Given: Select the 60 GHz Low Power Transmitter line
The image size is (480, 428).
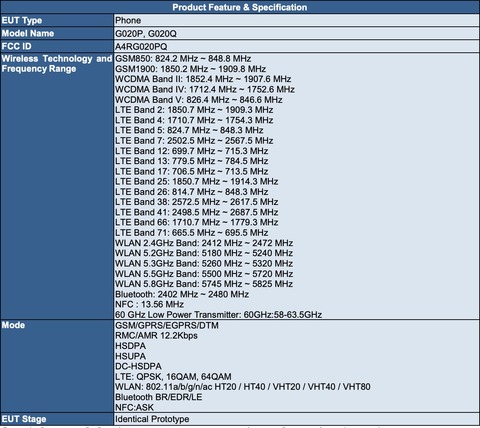Looking at the screenshot, I should click(218, 315).
